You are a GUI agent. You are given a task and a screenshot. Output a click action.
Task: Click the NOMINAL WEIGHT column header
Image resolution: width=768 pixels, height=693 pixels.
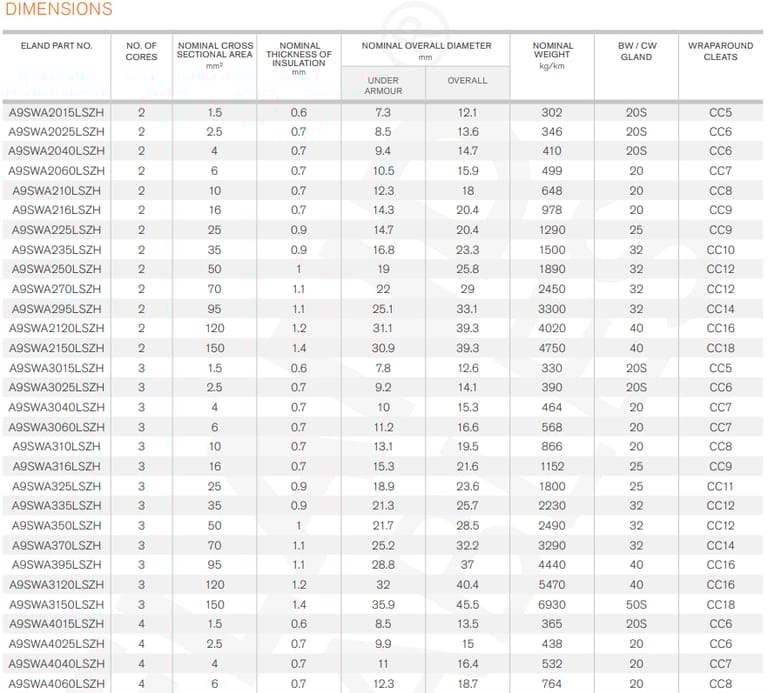[x=552, y=53]
